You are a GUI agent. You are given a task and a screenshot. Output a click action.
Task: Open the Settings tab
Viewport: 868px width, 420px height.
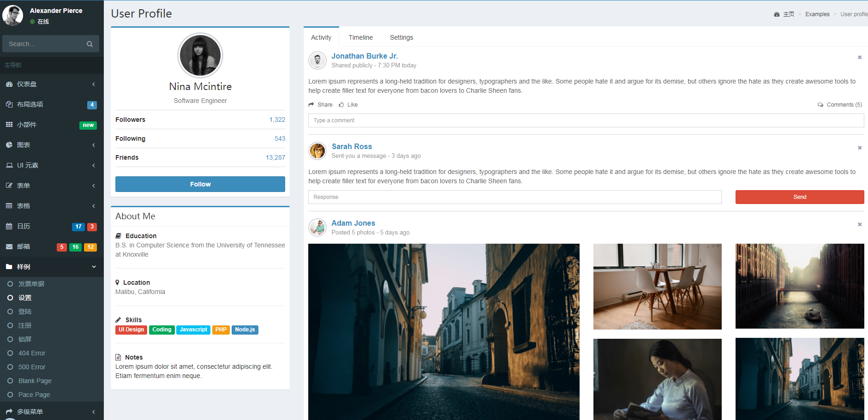point(401,37)
